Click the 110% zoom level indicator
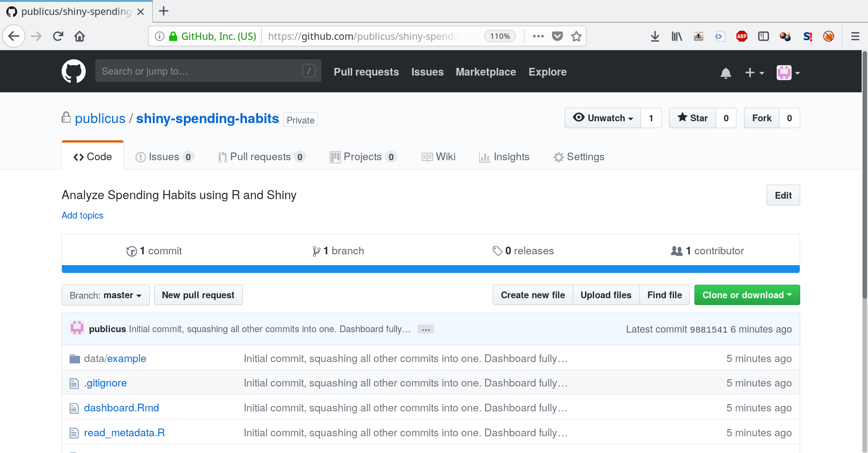This screenshot has height=453, width=868. [500, 36]
